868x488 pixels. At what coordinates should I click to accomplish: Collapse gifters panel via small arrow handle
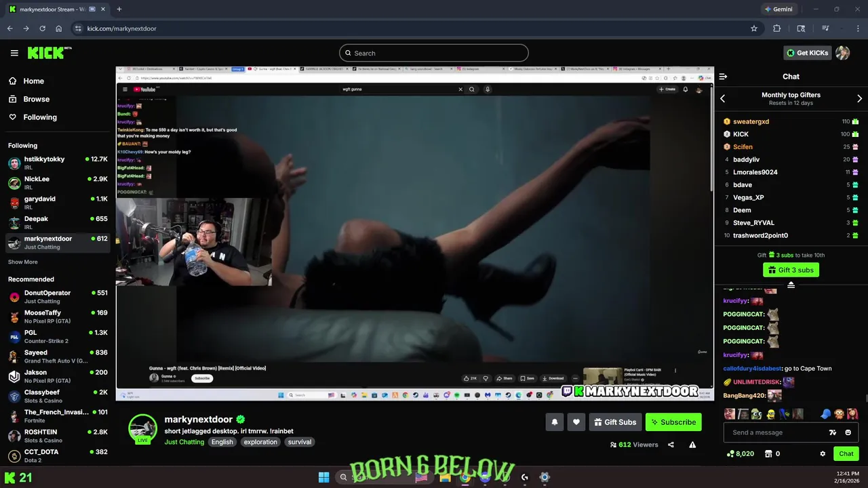pyautogui.click(x=791, y=285)
